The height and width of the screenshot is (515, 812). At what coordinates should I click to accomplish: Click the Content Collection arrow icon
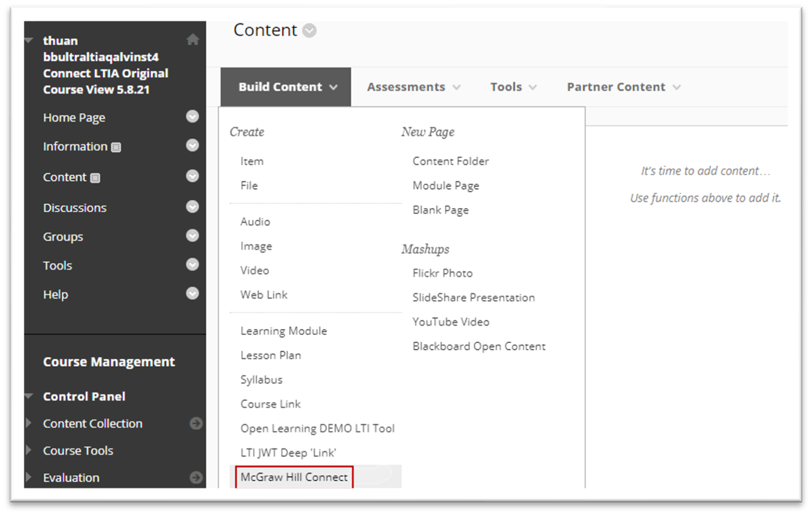(x=196, y=423)
